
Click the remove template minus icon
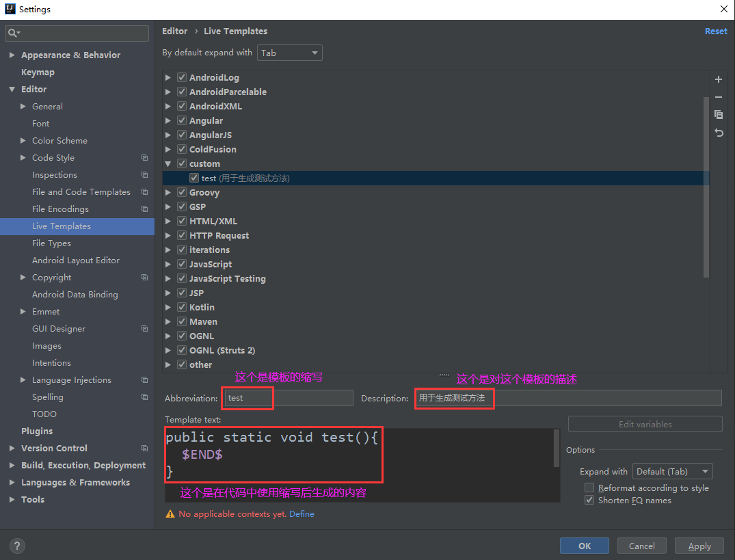click(718, 97)
